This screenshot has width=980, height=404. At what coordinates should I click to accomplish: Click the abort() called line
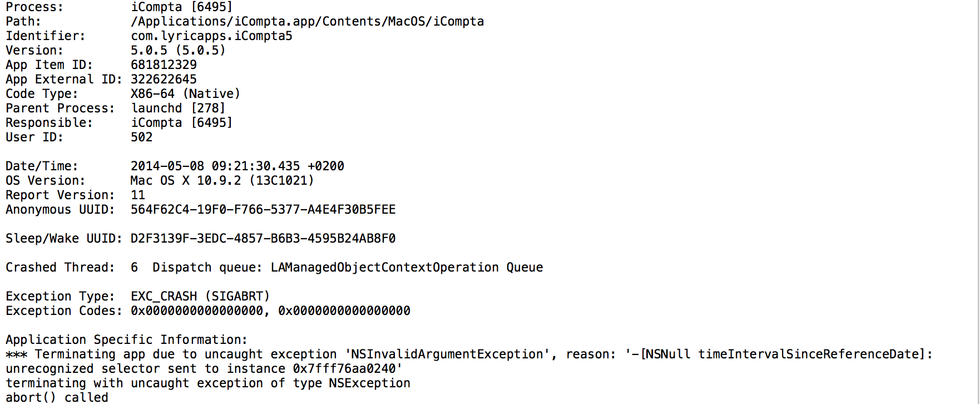(57, 397)
